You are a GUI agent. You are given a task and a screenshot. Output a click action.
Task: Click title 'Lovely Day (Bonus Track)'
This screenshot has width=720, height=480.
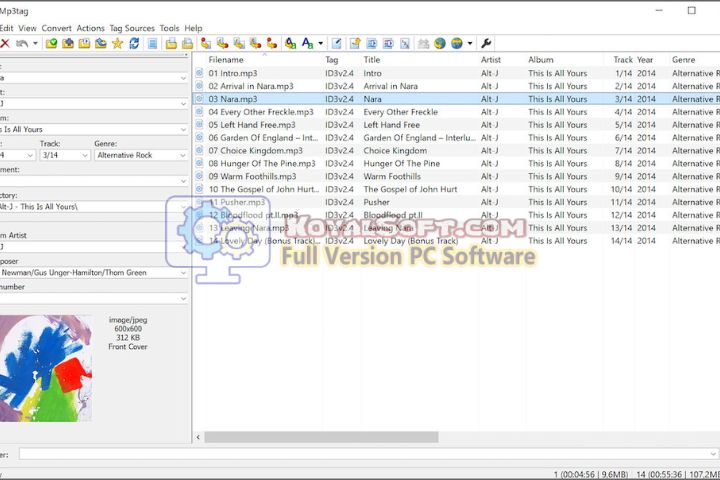tap(411, 240)
